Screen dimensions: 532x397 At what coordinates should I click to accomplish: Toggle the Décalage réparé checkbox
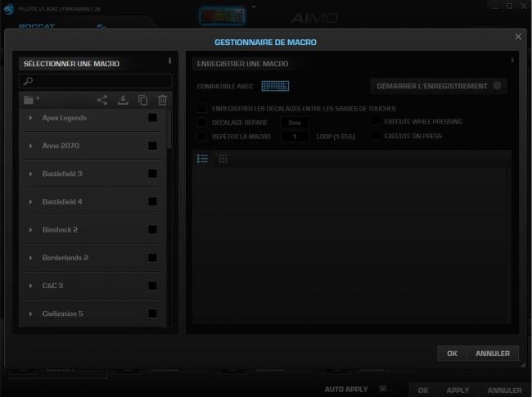coord(201,122)
